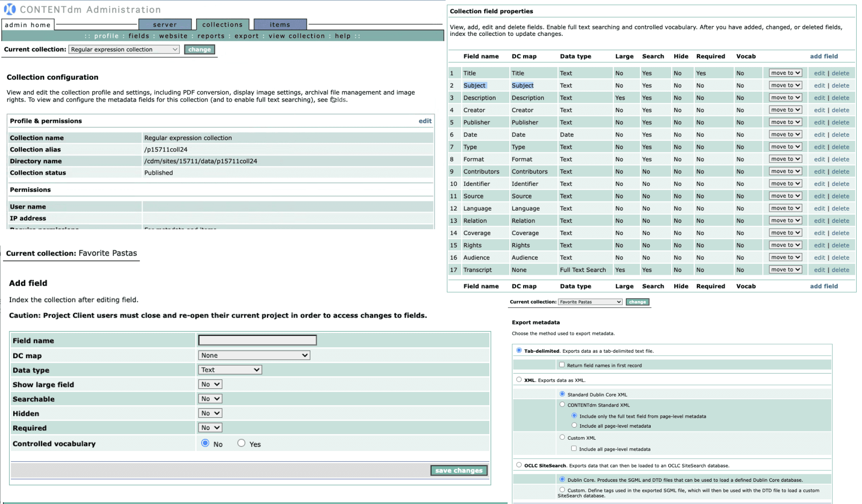Screen dimensions: 862x504
Task: Open the items tab
Action: click(x=280, y=25)
